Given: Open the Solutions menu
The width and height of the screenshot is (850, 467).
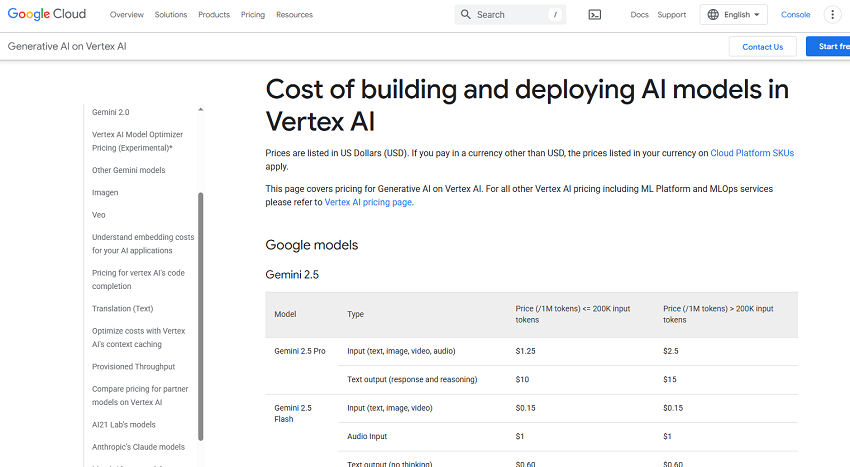Looking at the screenshot, I should pos(171,15).
